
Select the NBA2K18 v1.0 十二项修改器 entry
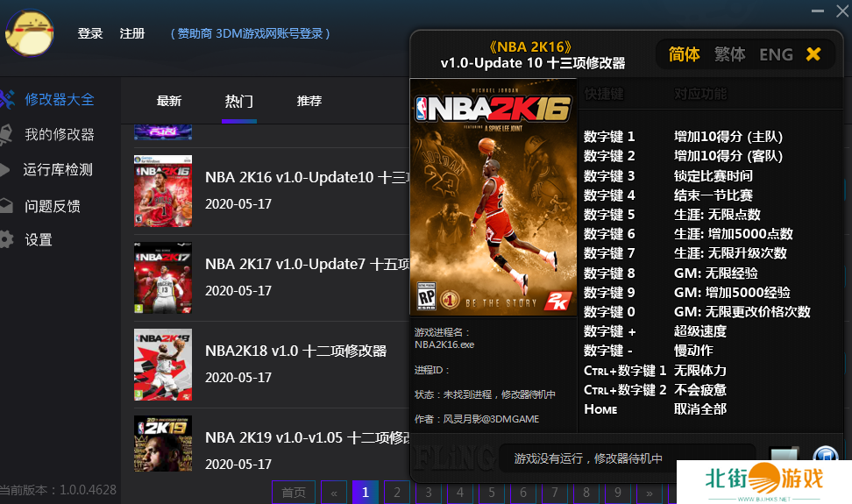[295, 351]
